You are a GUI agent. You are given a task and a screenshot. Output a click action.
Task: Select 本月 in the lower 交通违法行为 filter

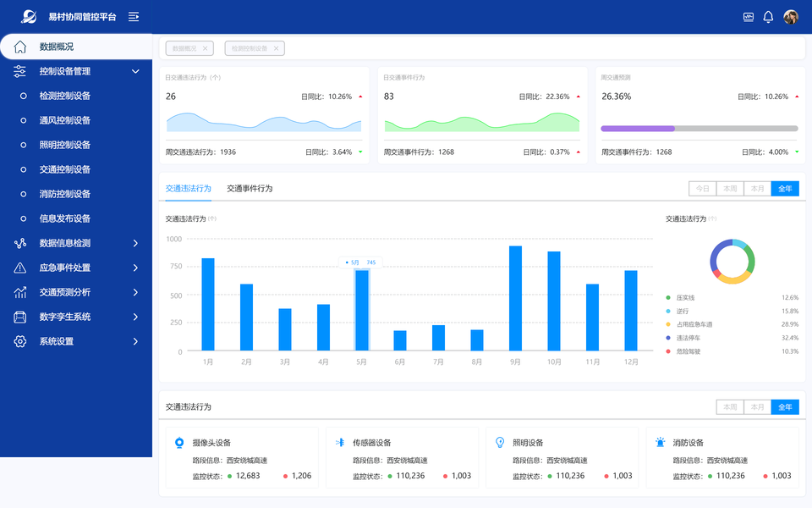tap(758, 407)
